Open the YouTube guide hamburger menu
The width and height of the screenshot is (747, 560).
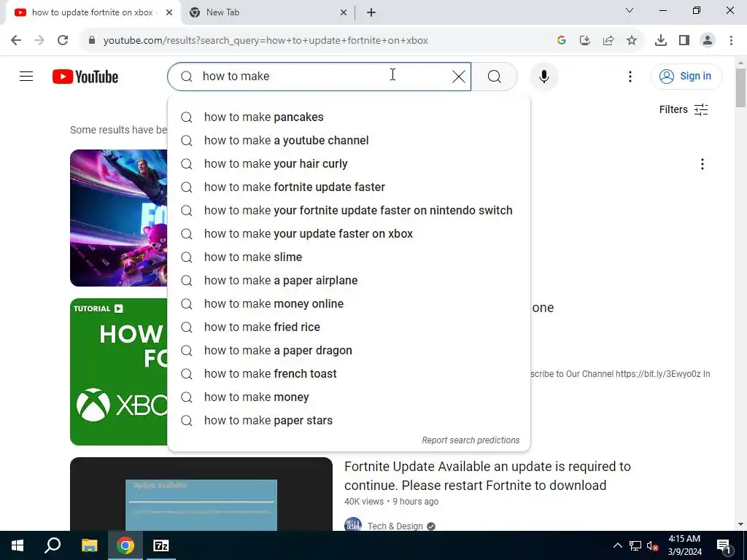(x=26, y=76)
